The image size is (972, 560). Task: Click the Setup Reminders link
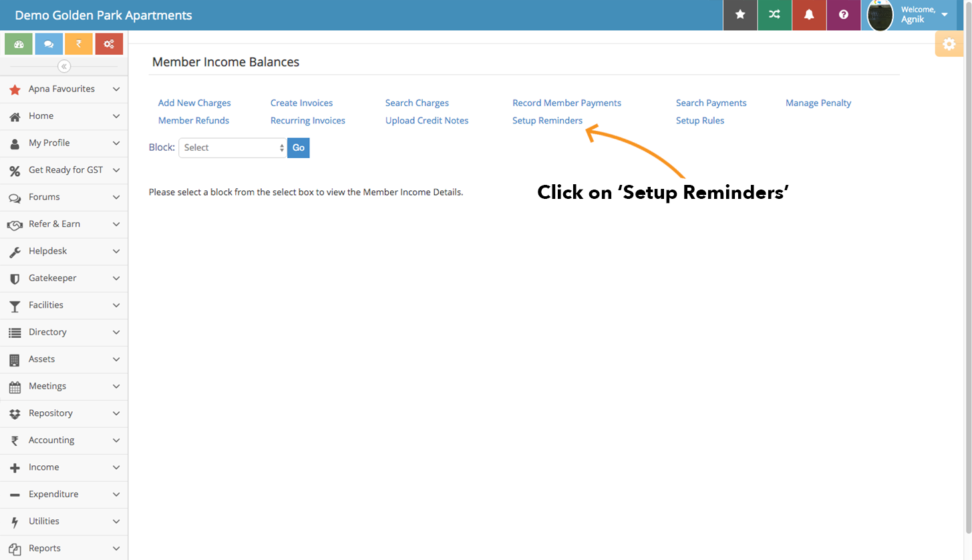coord(548,120)
